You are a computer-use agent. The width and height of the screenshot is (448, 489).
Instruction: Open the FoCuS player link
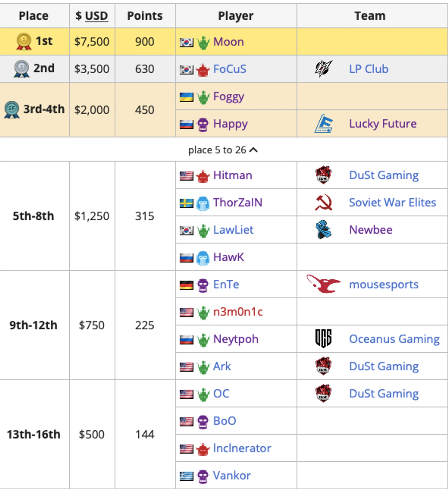(230, 69)
